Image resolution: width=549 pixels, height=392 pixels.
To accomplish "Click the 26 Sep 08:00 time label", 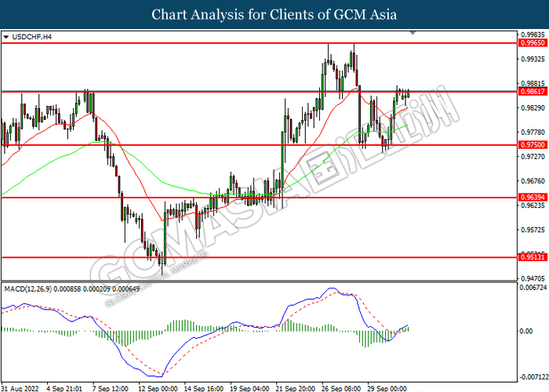I will tap(341, 389).
